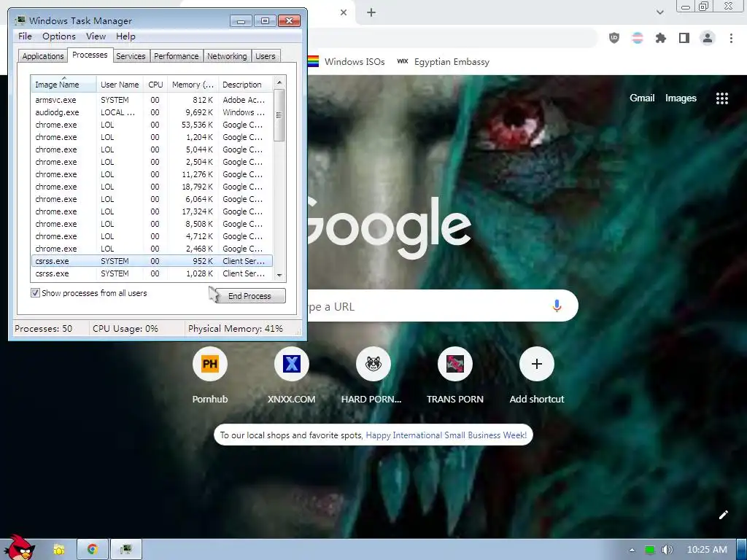The height and width of the screenshot is (560, 747).
Task: Open Egyptian Embassy bookmark
Action: 443,61
